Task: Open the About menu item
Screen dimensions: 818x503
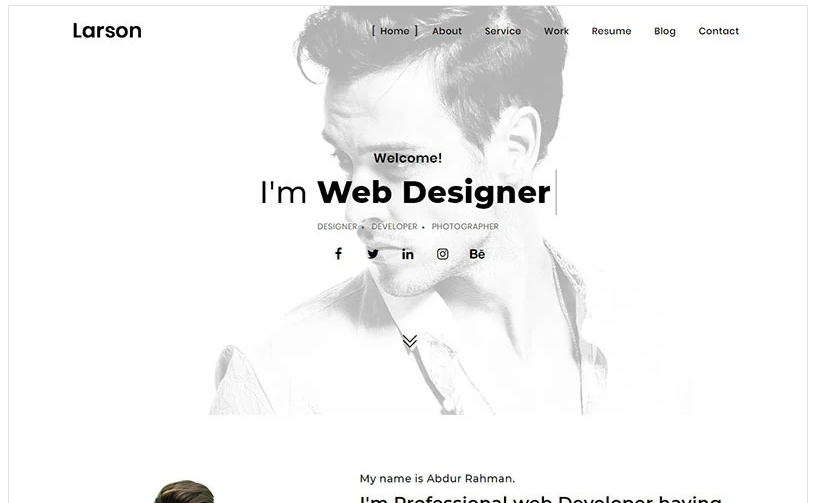Action: click(x=447, y=31)
